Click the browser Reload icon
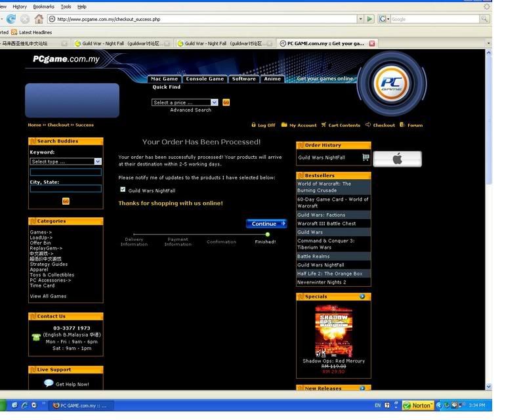This screenshot has width=525, height=420. (11, 19)
